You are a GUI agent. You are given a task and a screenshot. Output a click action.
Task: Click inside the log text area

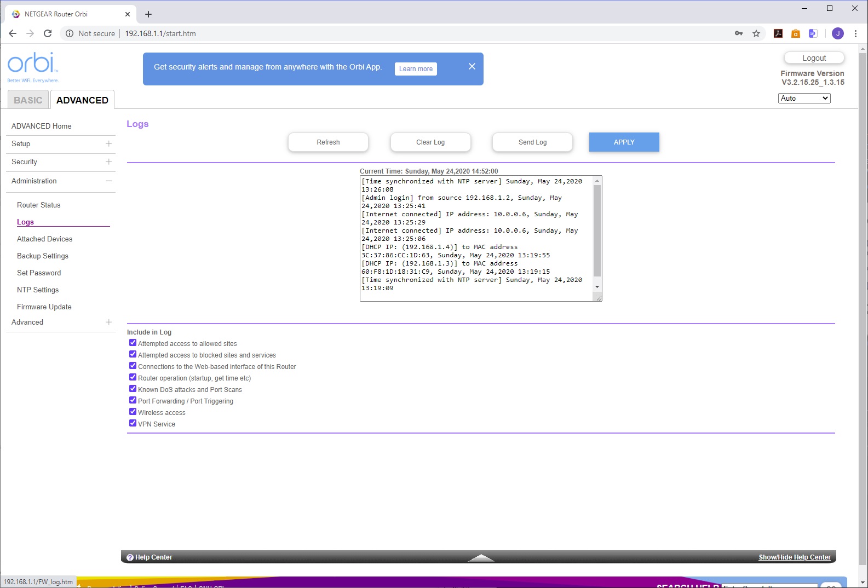pos(477,238)
